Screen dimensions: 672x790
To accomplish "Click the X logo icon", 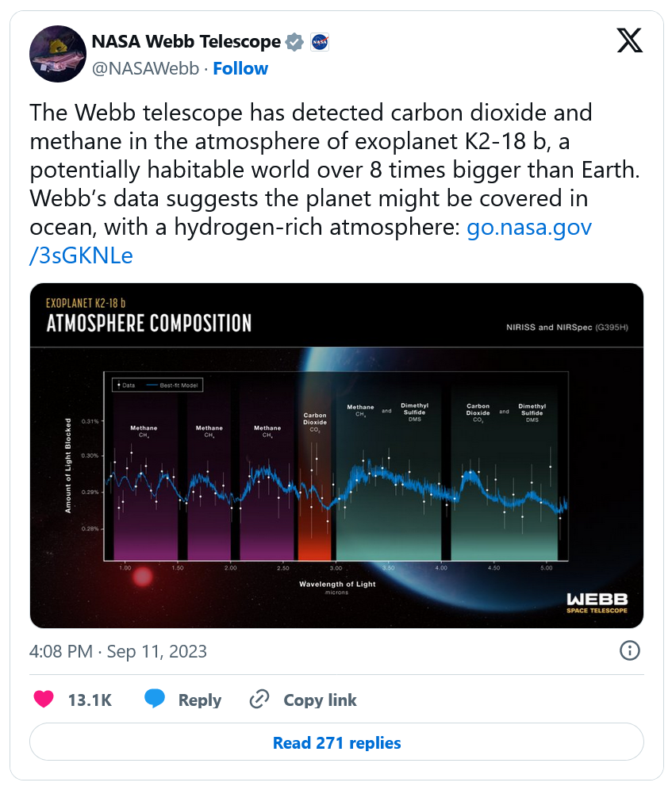I will click(x=630, y=41).
